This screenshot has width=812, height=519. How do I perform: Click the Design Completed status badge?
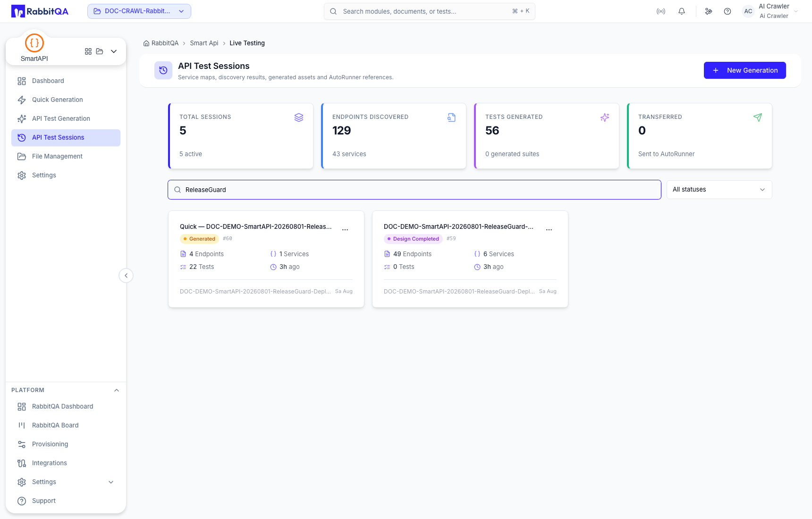point(413,239)
